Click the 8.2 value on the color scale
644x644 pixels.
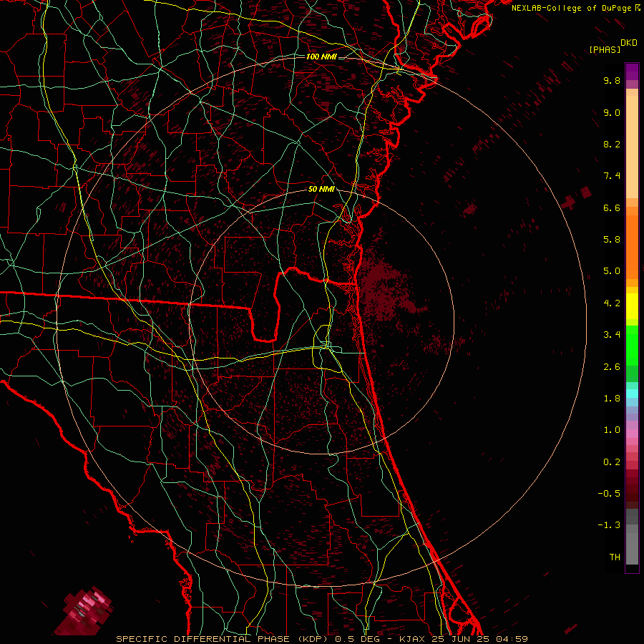tap(612, 144)
